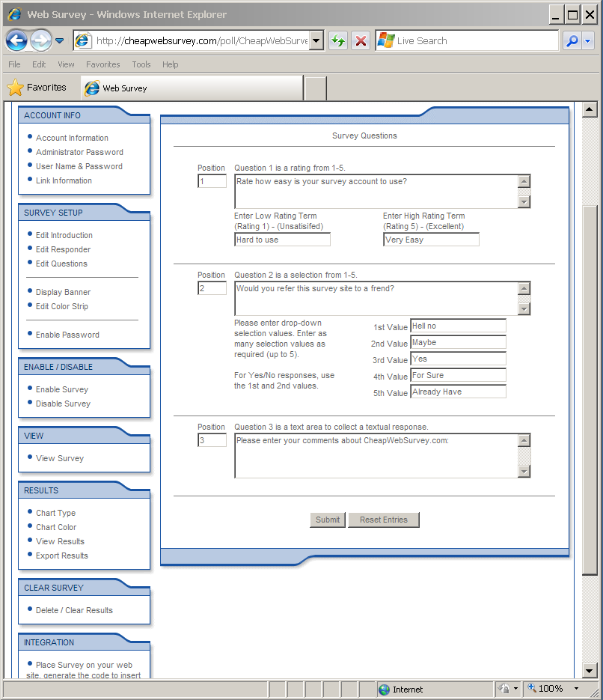The image size is (603, 700).
Task: Open the Tools menu
Action: [x=141, y=64]
